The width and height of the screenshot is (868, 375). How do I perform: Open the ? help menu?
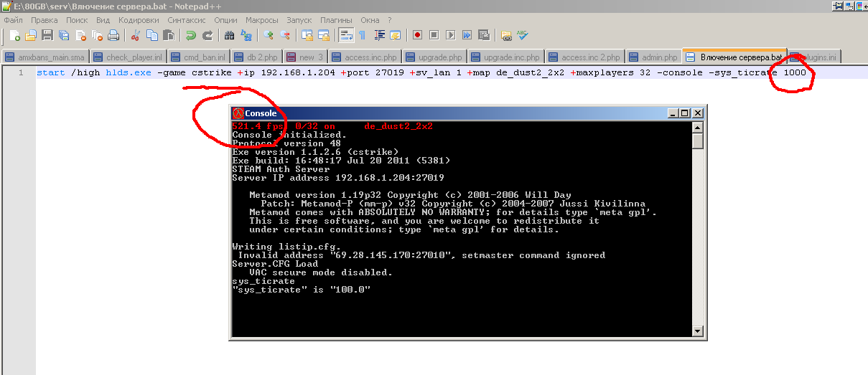click(x=390, y=20)
